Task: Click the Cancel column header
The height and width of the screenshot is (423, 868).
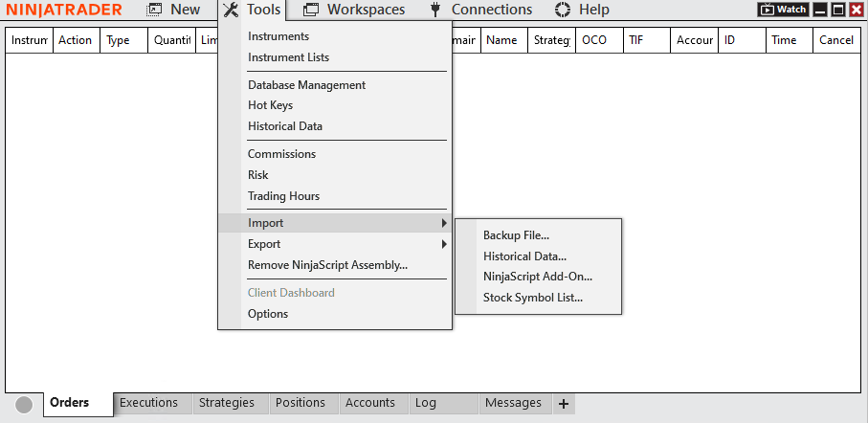Action: tap(835, 40)
